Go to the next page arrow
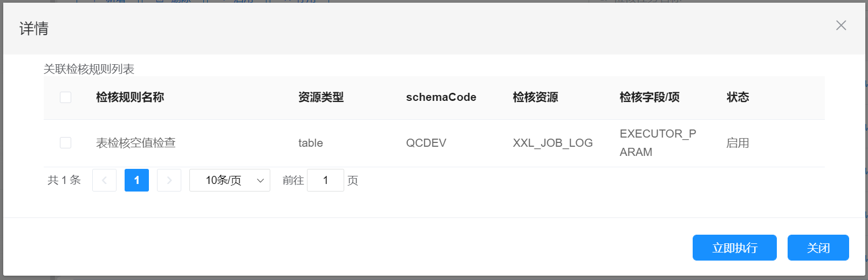This screenshot has height=280, width=868. coord(169,180)
